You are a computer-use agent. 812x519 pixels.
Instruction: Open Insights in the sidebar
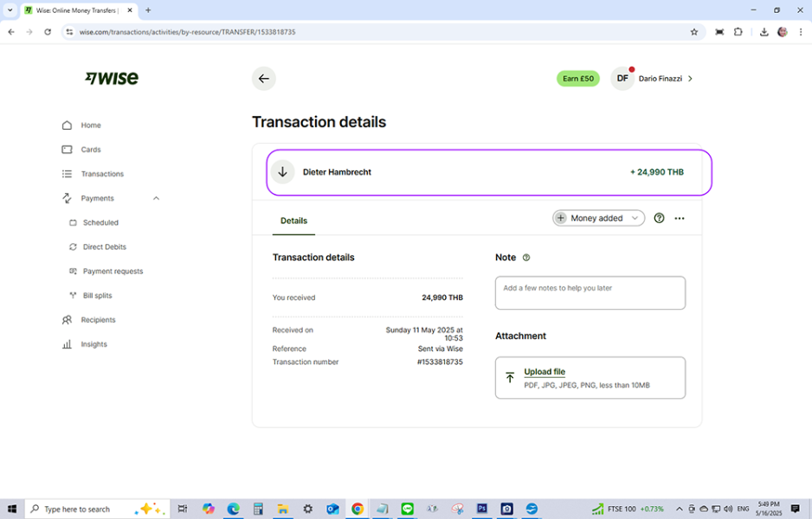(93, 344)
